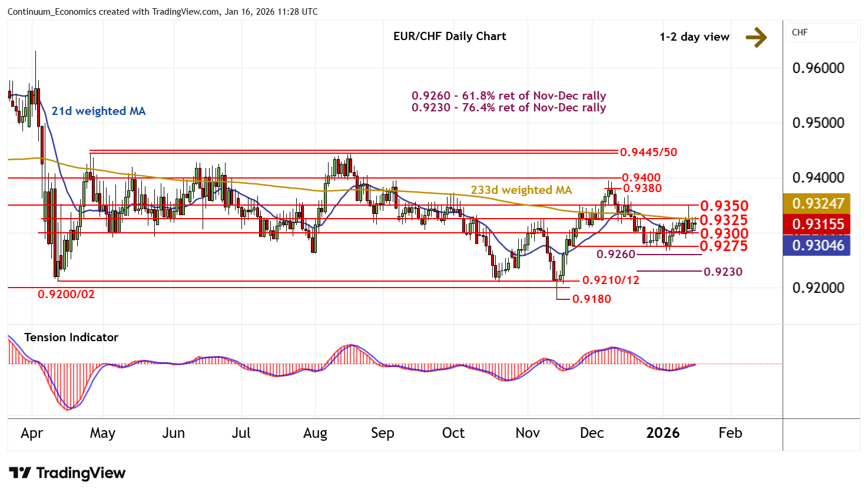The width and height of the screenshot is (868, 495).
Task: Select the Tension Indicator pane title
Action: tap(71, 337)
